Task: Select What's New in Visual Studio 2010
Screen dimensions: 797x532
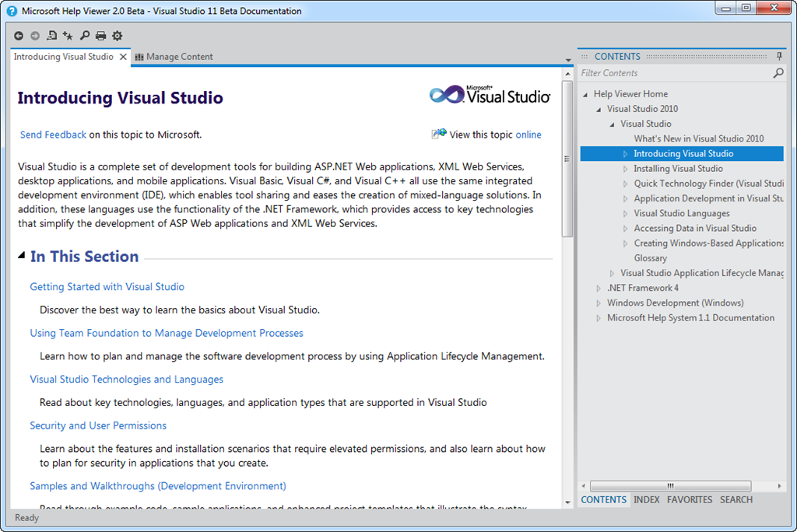Action: point(698,138)
